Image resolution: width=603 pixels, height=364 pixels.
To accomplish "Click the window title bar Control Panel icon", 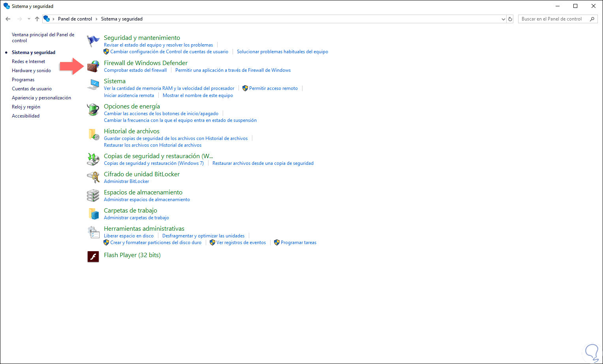I will click(6, 6).
